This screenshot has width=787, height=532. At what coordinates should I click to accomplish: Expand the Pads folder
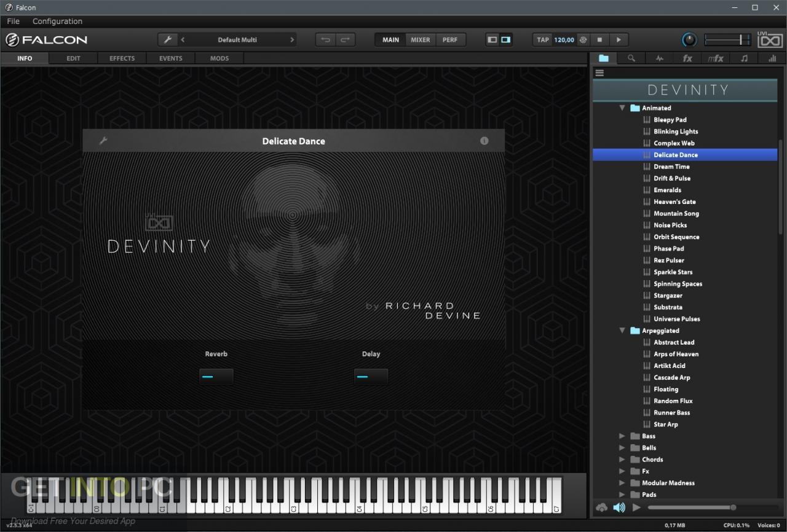pos(622,495)
